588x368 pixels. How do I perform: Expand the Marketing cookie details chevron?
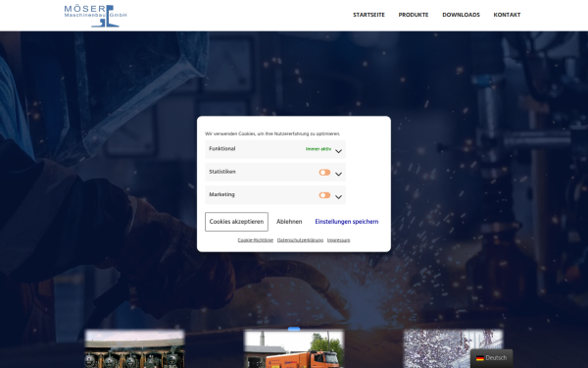click(x=338, y=197)
